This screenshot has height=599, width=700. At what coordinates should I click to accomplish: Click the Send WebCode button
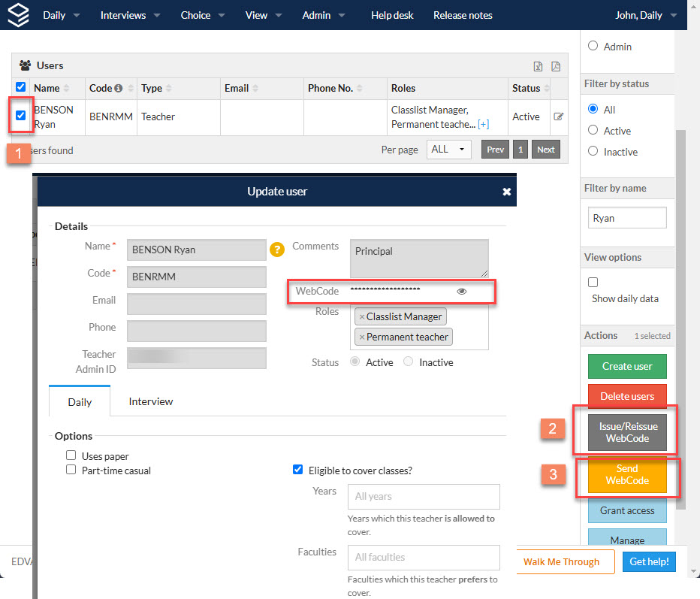627,475
